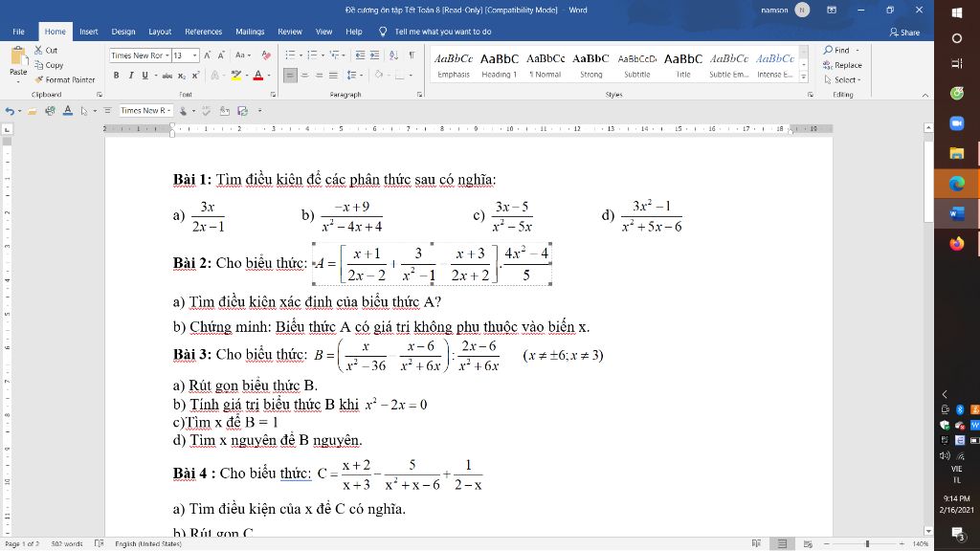Click the Bullets list icon
The width and height of the screenshot is (980, 551).
[290, 55]
